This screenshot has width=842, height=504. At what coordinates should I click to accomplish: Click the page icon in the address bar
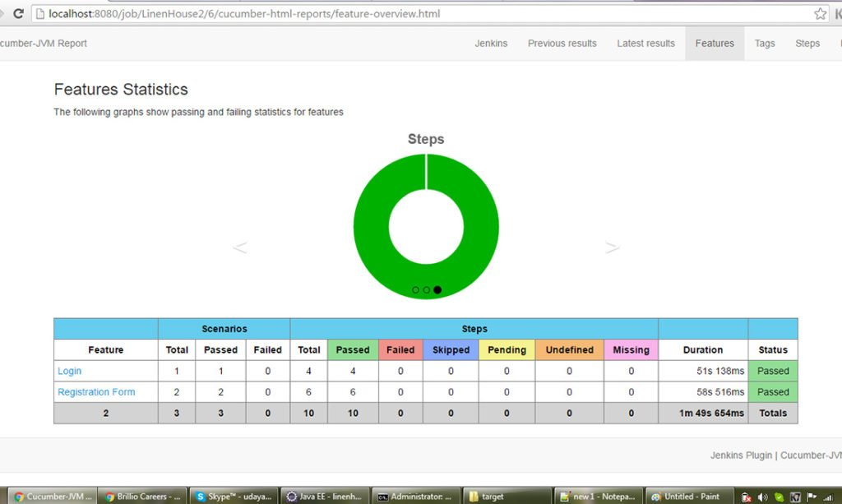click(39, 14)
